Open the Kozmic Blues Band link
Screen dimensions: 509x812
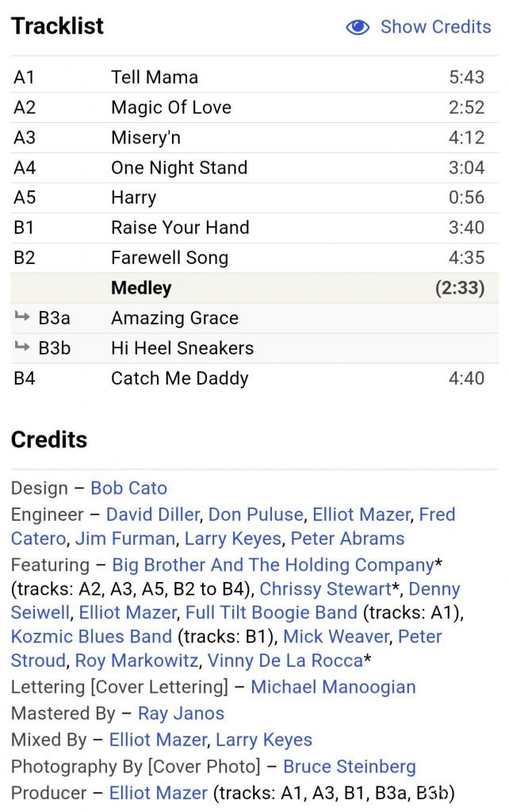click(x=91, y=637)
